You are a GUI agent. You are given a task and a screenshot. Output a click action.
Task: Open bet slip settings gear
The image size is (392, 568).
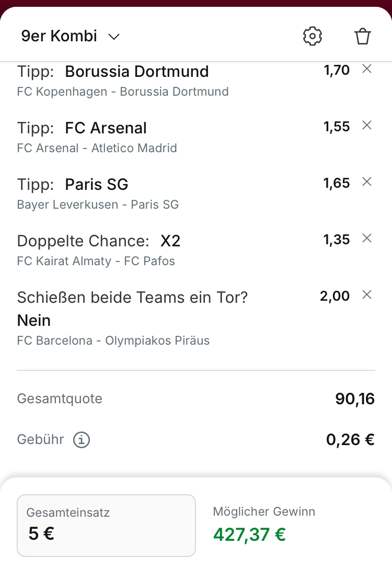point(313,36)
